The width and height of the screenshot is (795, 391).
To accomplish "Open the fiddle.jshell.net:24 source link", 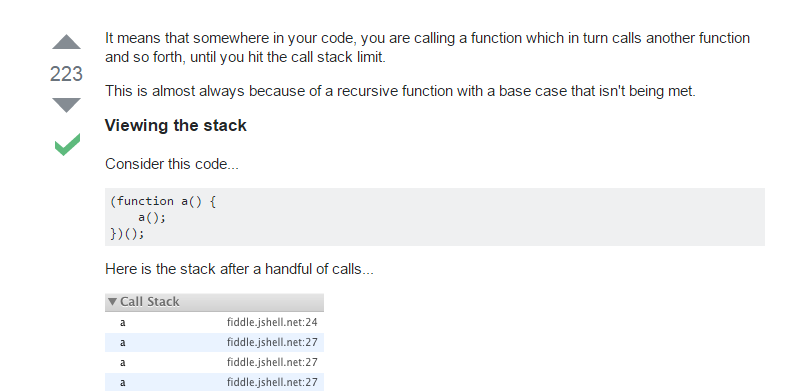I will tap(272, 323).
